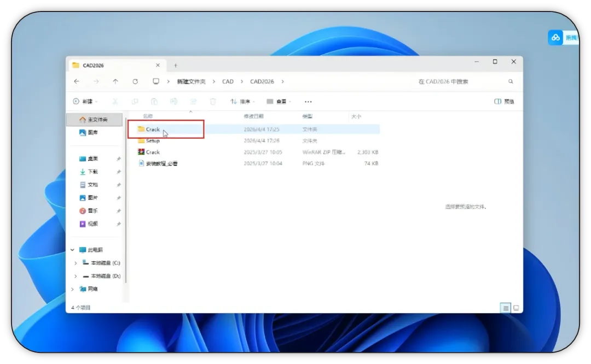The height and width of the screenshot is (364, 591).
Task: Expand Local Disk (D:) in sidebar
Action: click(x=76, y=277)
